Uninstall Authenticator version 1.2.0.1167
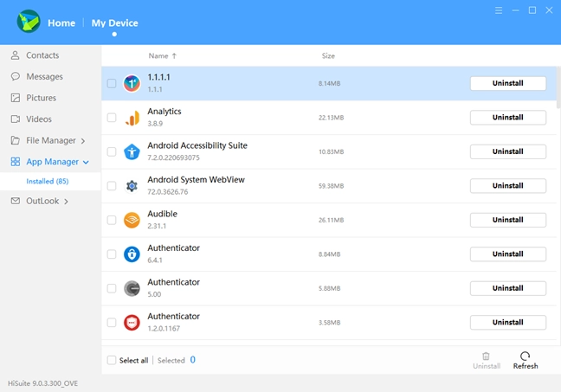The width and height of the screenshot is (561, 392). click(507, 323)
